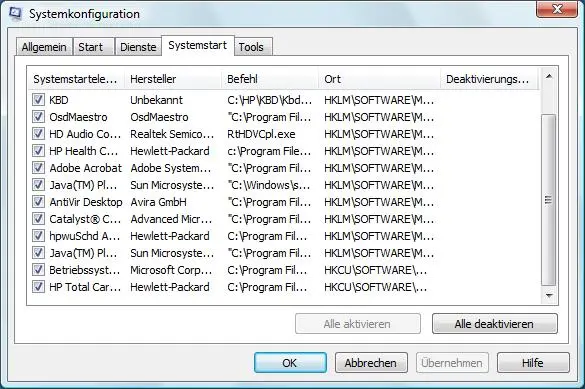Disable the AntiVir Desktop checkbox
Image resolution: width=585 pixels, height=389 pixels.
click(38, 202)
